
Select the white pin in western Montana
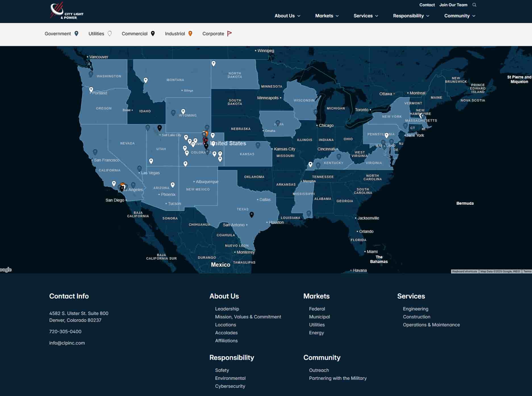point(146,80)
